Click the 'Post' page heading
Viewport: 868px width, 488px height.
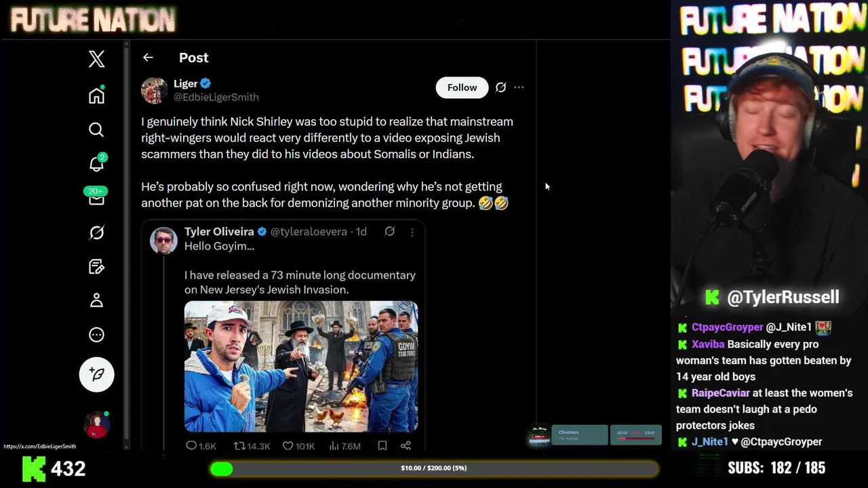coord(194,58)
